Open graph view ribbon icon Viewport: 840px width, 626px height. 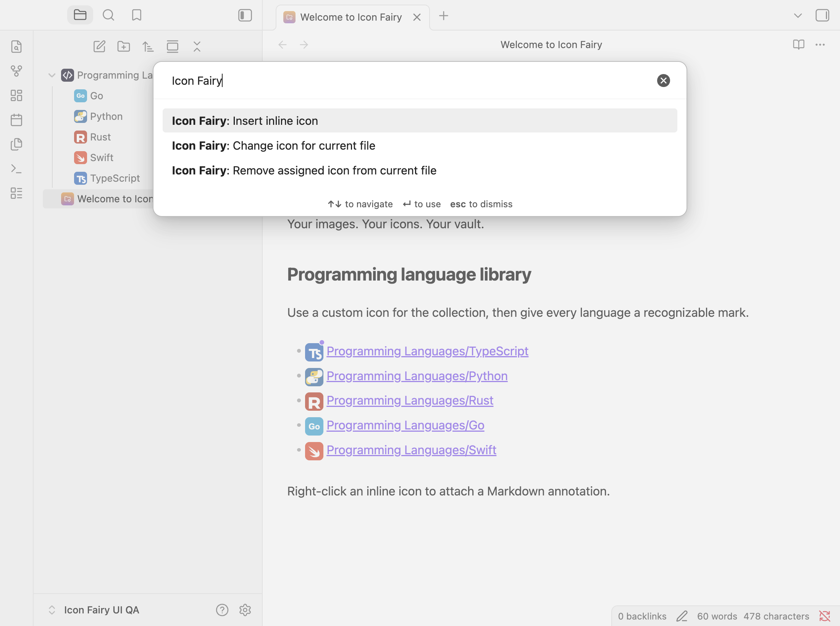16,71
